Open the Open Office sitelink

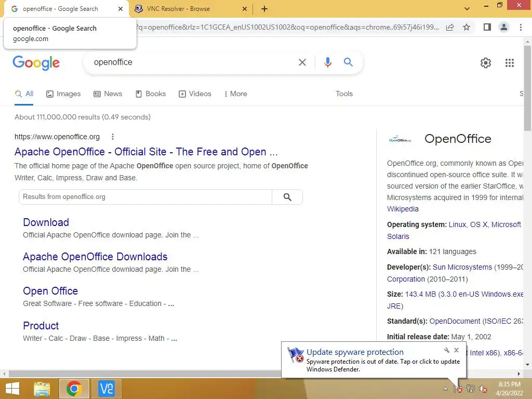click(50, 291)
